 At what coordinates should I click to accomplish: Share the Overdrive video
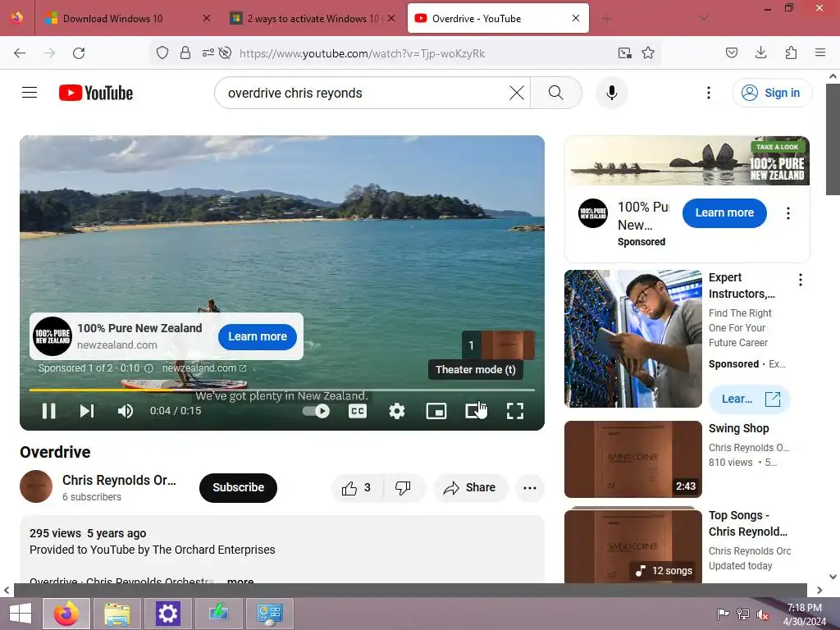(x=470, y=487)
